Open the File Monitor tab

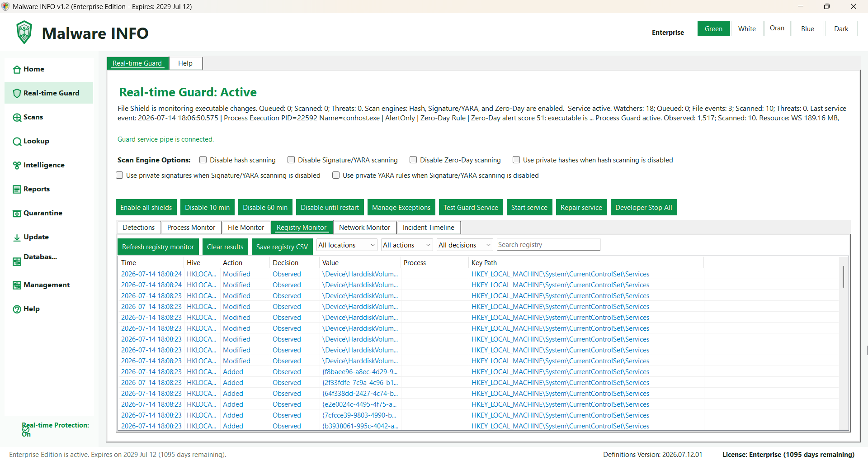(246, 228)
